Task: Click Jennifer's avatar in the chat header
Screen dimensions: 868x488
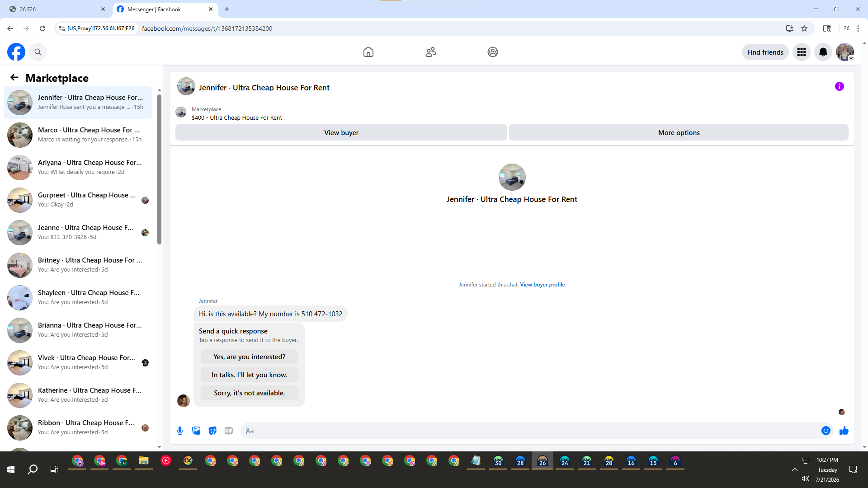Action: click(x=186, y=86)
